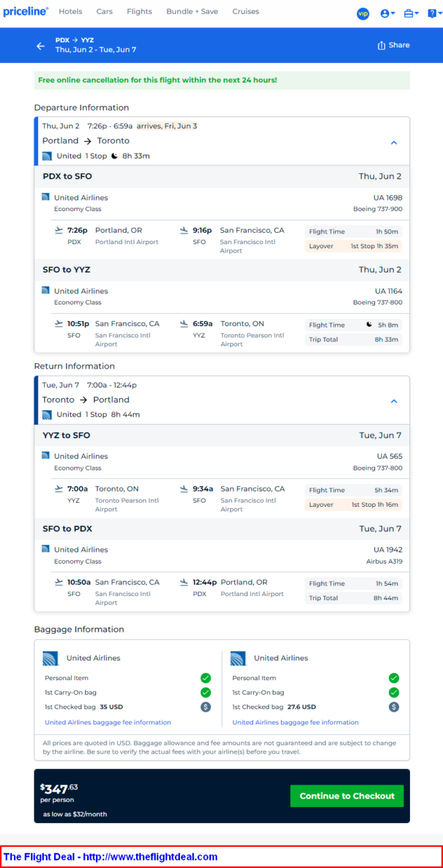Click United logo in Toronto to Portland summary

pos(47,415)
